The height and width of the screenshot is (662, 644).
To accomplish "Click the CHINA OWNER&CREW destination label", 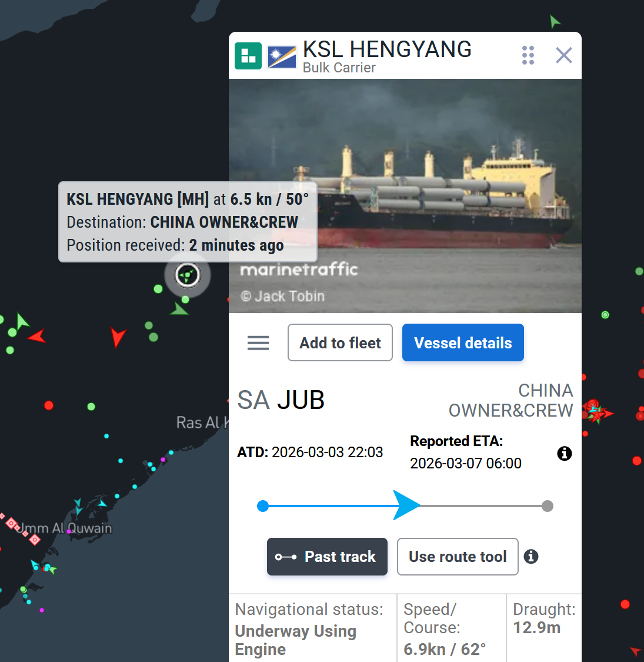I will pyautogui.click(x=510, y=400).
